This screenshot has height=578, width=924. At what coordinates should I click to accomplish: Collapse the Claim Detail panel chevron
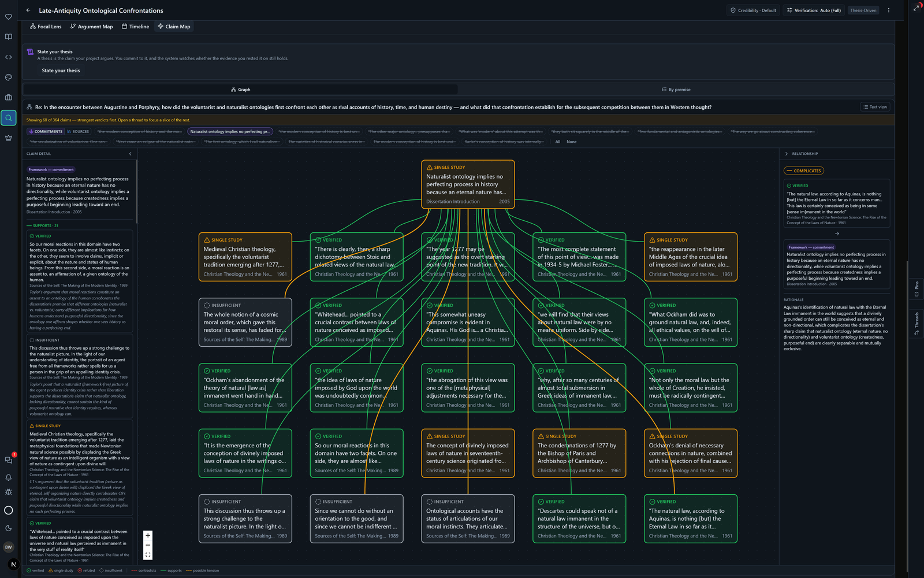coord(131,154)
